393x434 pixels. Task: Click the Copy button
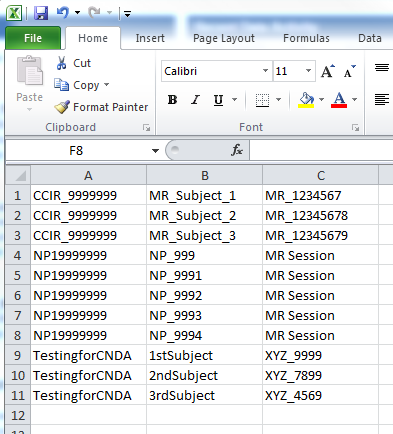pyautogui.click(x=77, y=85)
